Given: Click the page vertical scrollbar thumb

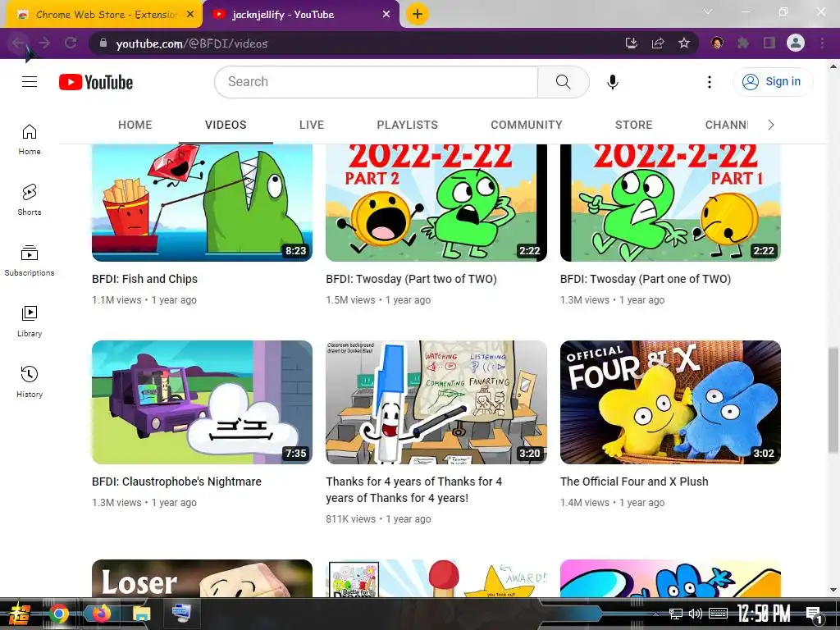Looking at the screenshot, I should [x=833, y=399].
